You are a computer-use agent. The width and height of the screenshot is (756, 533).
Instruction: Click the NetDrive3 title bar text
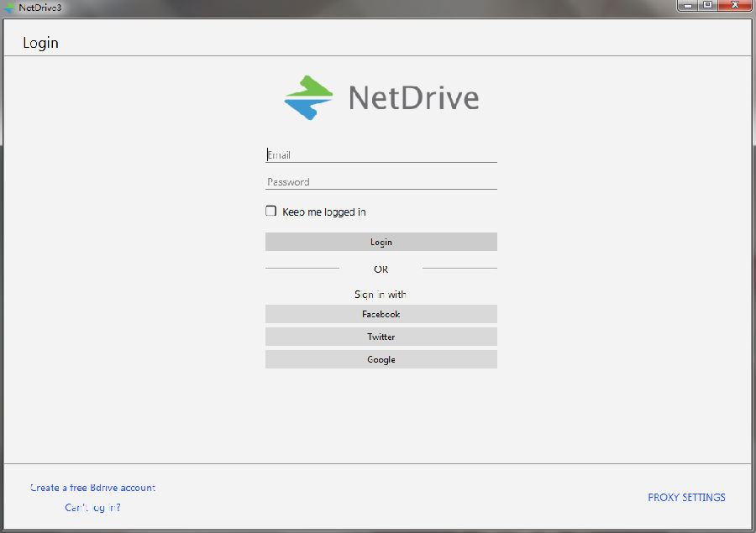[40, 7]
